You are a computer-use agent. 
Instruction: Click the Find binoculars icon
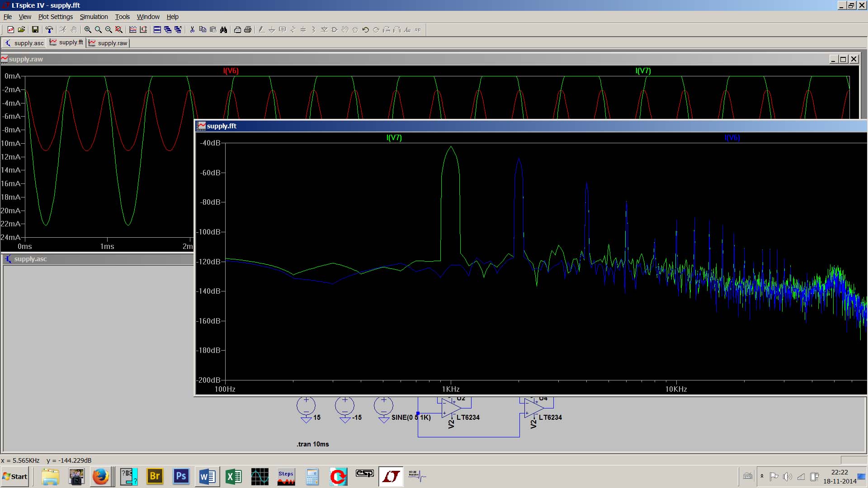[223, 30]
